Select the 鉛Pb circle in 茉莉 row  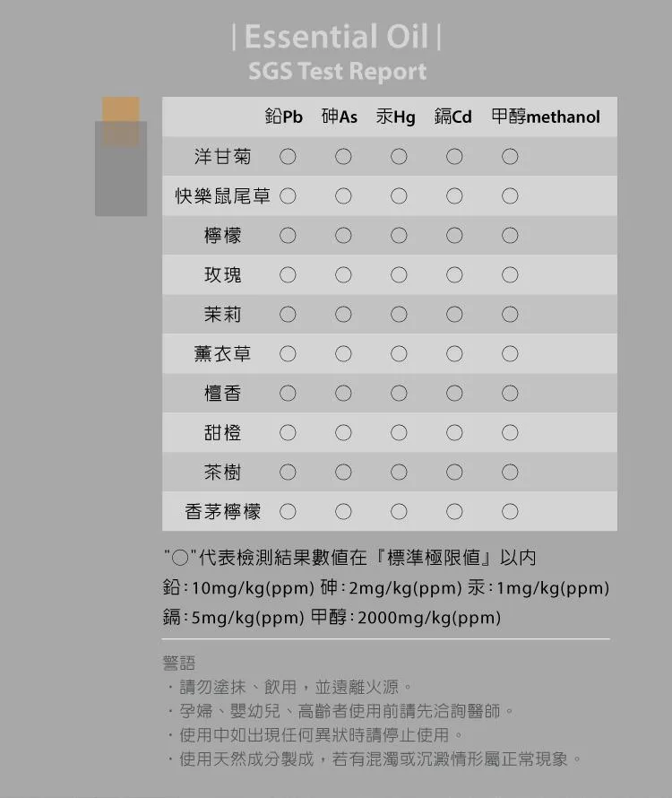288,315
